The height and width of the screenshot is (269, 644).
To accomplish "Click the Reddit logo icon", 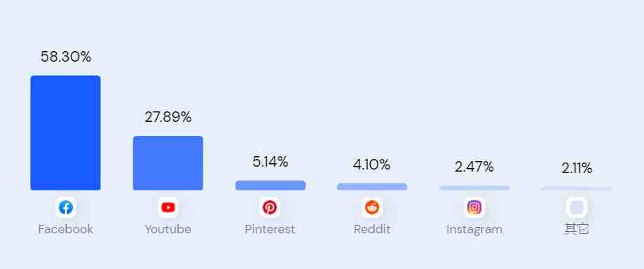I will coord(372,207).
